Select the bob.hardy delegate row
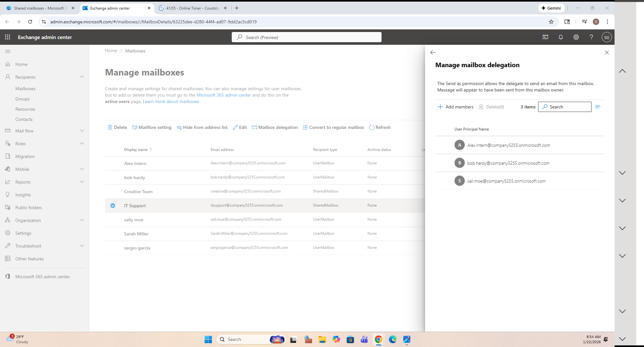Image resolution: width=644 pixels, height=347 pixels. coord(508,163)
